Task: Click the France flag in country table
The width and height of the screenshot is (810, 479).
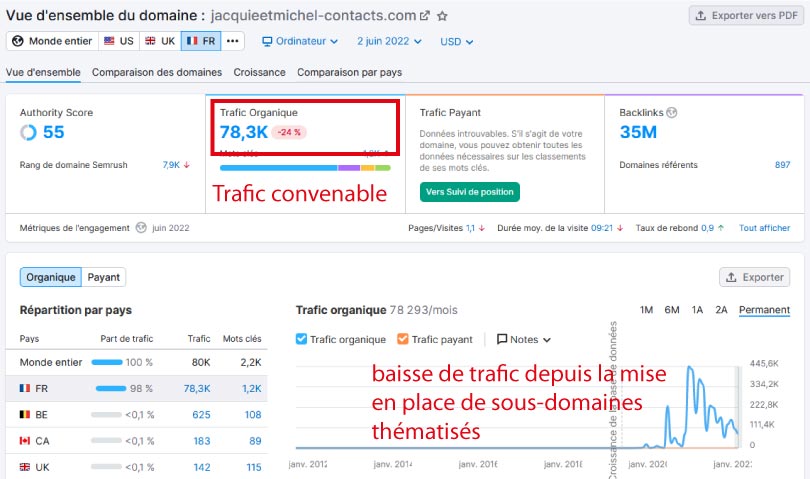Action: tap(25, 388)
